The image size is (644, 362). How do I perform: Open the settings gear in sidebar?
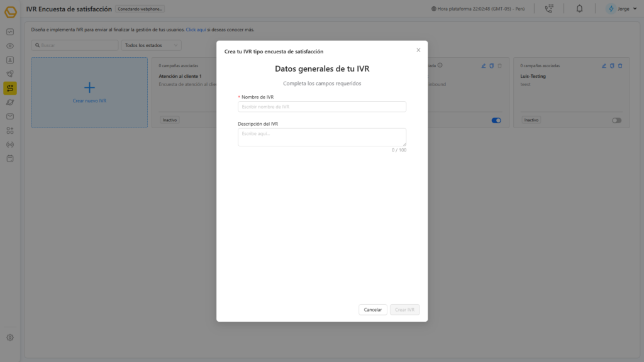10,337
